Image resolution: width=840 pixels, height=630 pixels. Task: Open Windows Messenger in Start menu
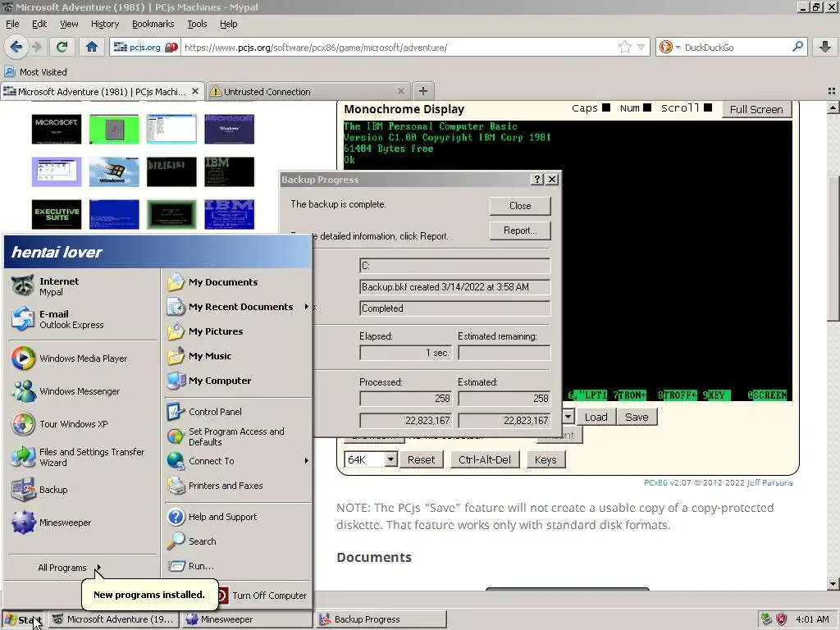pyautogui.click(x=83, y=391)
